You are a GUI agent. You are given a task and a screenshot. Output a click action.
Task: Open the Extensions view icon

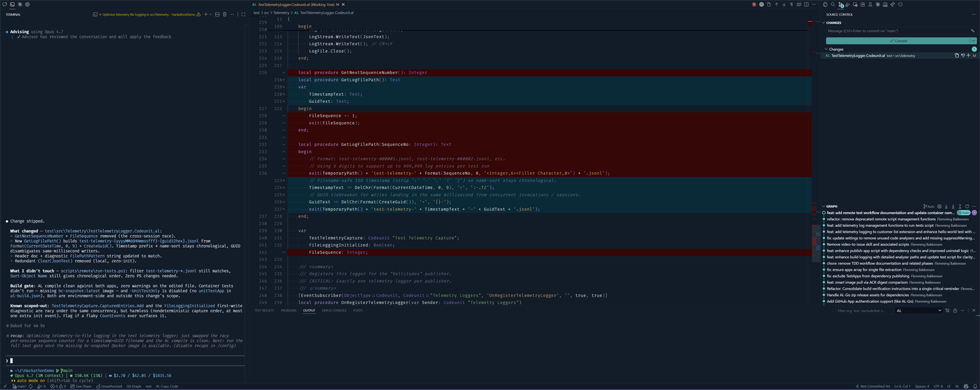(x=862, y=4)
